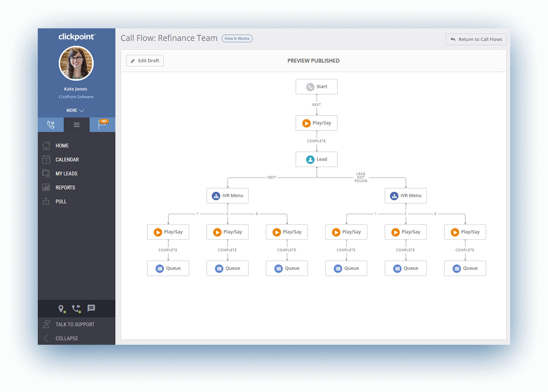
Task: Click the third Queue node icon from left
Action: tap(278, 268)
